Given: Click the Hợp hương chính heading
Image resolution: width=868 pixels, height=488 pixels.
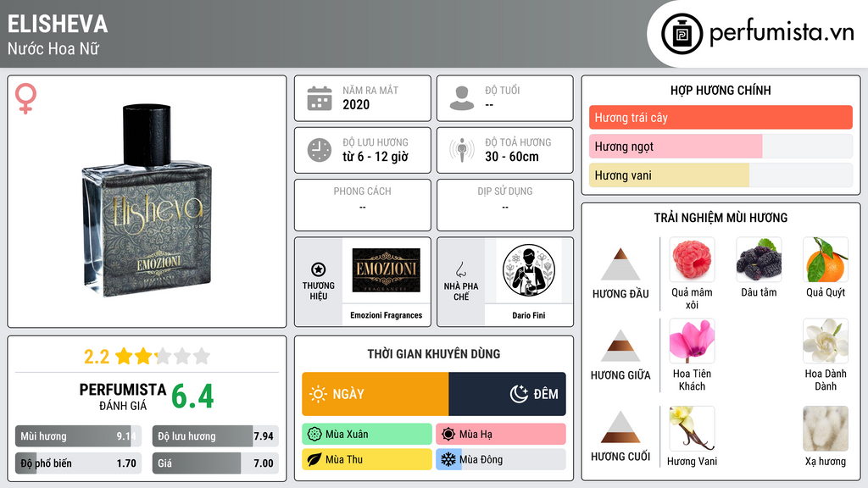Looking at the screenshot, I should [x=721, y=90].
